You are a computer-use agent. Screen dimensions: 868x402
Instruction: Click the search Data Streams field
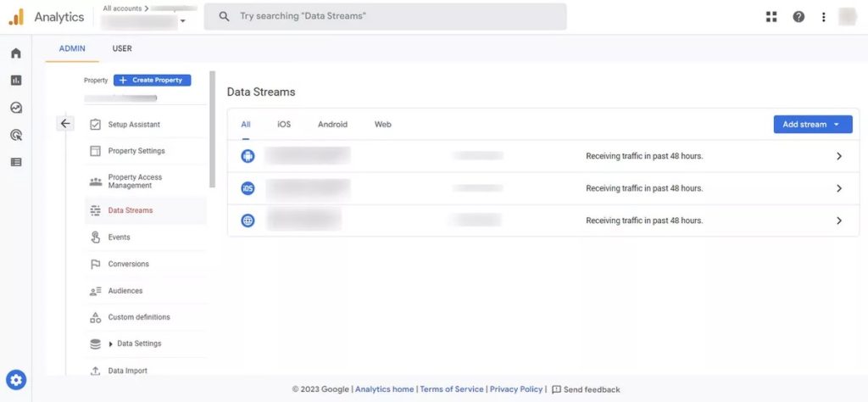pos(386,17)
